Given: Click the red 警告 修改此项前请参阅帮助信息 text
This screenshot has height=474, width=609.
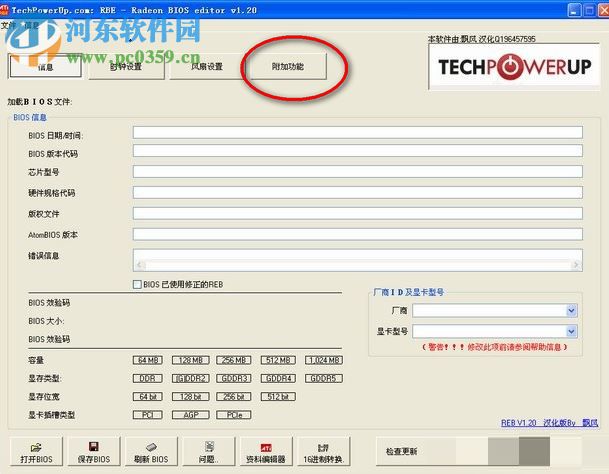Looking at the screenshot, I should tap(494, 347).
